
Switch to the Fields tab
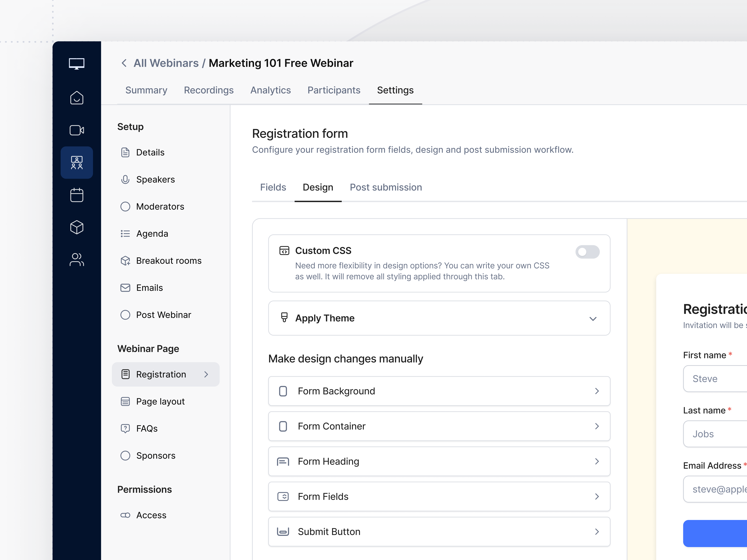click(x=273, y=187)
